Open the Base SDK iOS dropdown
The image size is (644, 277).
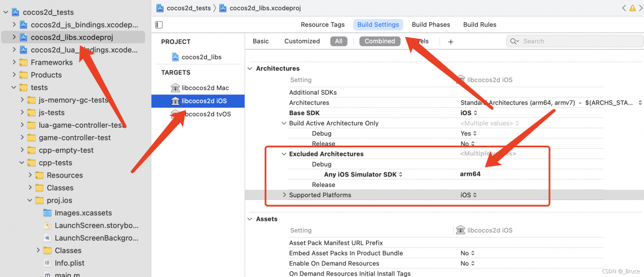click(468, 113)
